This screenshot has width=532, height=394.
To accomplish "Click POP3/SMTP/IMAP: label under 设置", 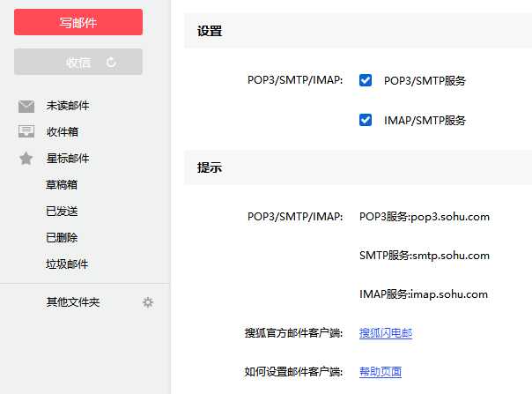I will (295, 80).
